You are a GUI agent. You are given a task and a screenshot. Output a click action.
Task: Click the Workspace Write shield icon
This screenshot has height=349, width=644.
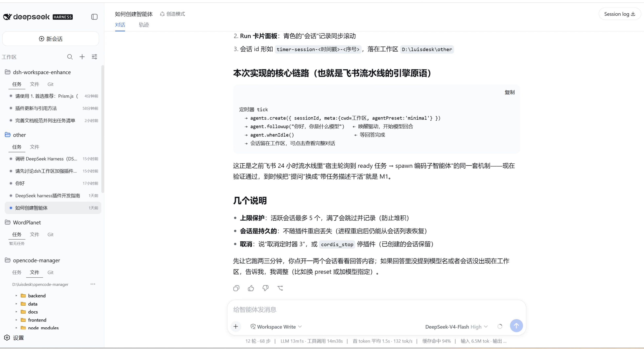253,327
